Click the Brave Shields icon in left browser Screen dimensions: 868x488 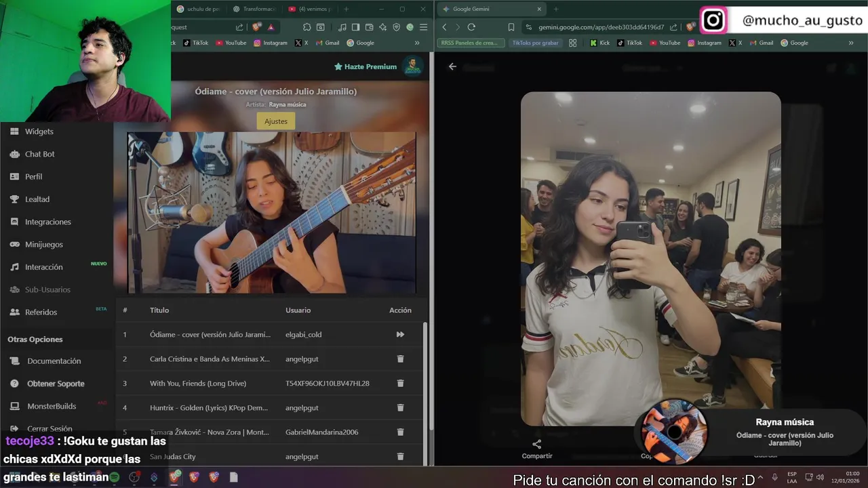(256, 27)
